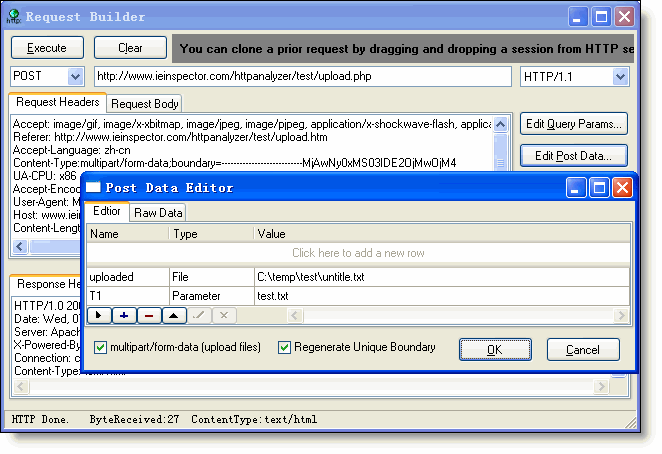662x454 pixels.
Task: Click the Value column header
Action: pyautogui.click(x=442, y=234)
